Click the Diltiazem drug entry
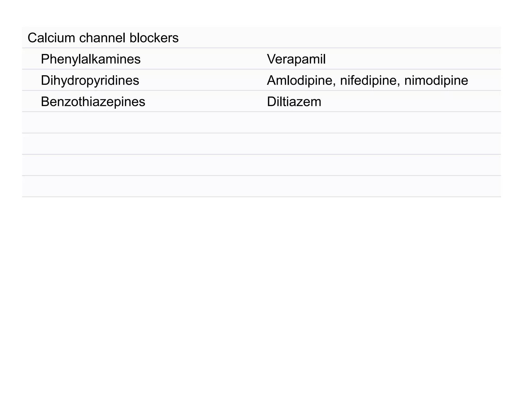532x399 pixels. point(294,102)
